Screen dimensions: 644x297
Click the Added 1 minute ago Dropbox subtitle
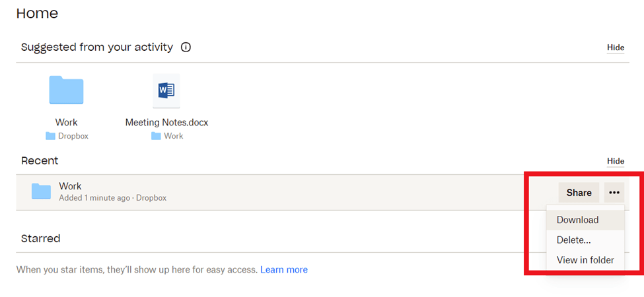point(112,198)
